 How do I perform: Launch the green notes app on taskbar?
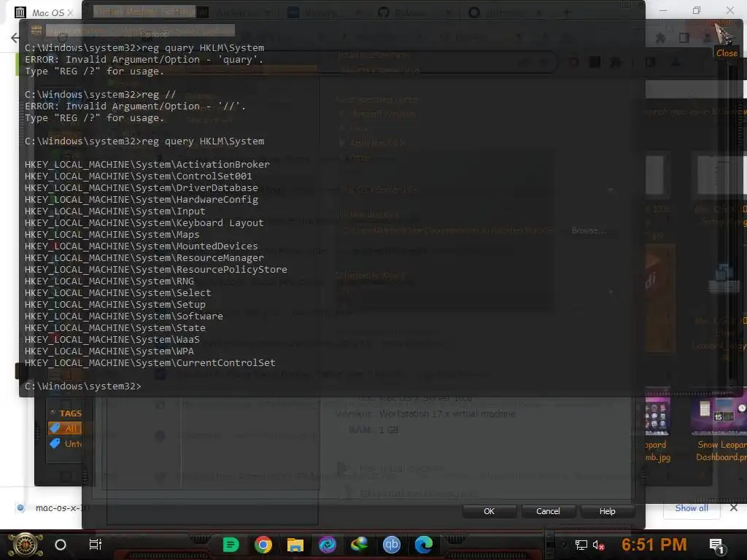pos(231,545)
